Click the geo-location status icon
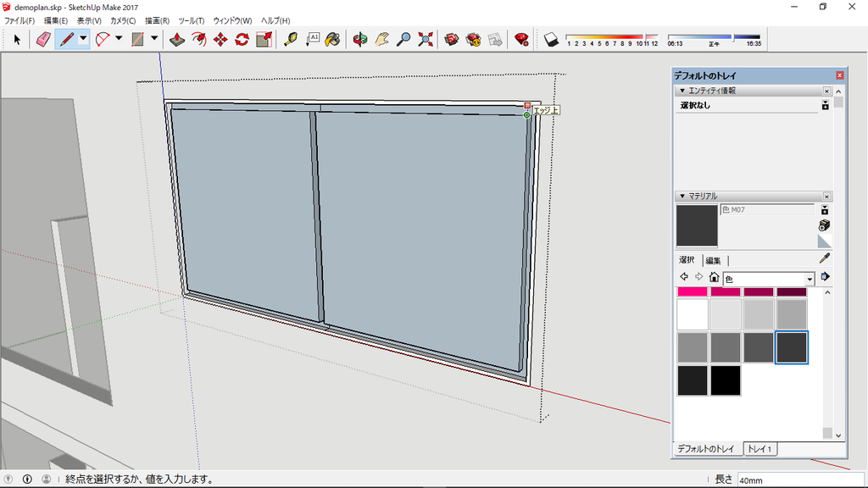This screenshot has width=868, height=488. [x=8, y=480]
